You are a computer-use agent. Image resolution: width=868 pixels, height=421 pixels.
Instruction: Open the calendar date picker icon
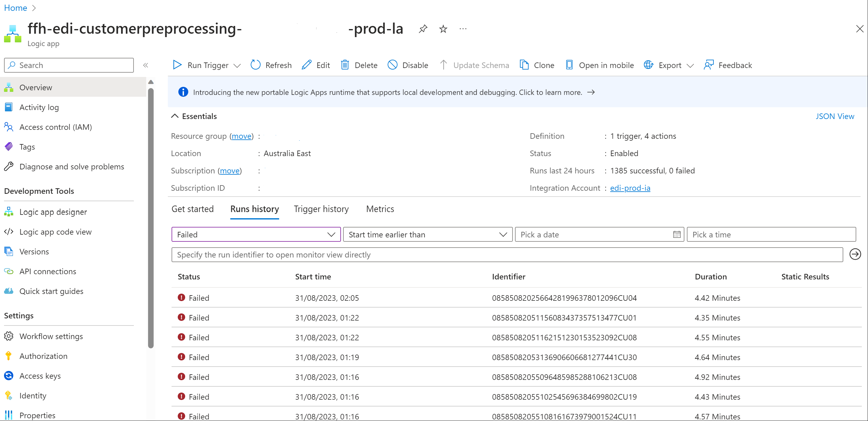[x=677, y=235]
